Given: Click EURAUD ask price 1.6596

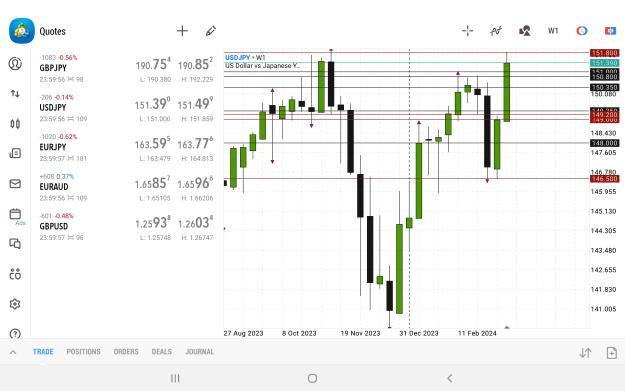Looking at the screenshot, I should (195, 183).
